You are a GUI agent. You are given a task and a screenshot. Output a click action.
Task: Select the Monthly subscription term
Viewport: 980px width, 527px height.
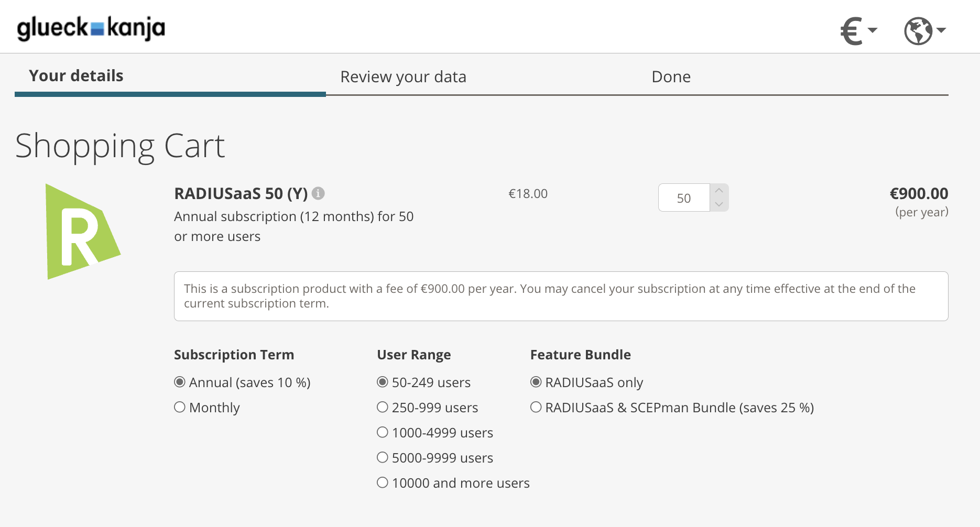(180, 407)
